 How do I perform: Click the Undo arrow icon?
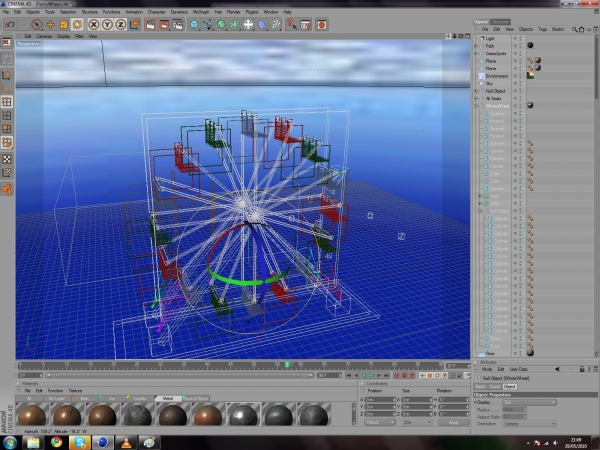[x=10, y=25]
